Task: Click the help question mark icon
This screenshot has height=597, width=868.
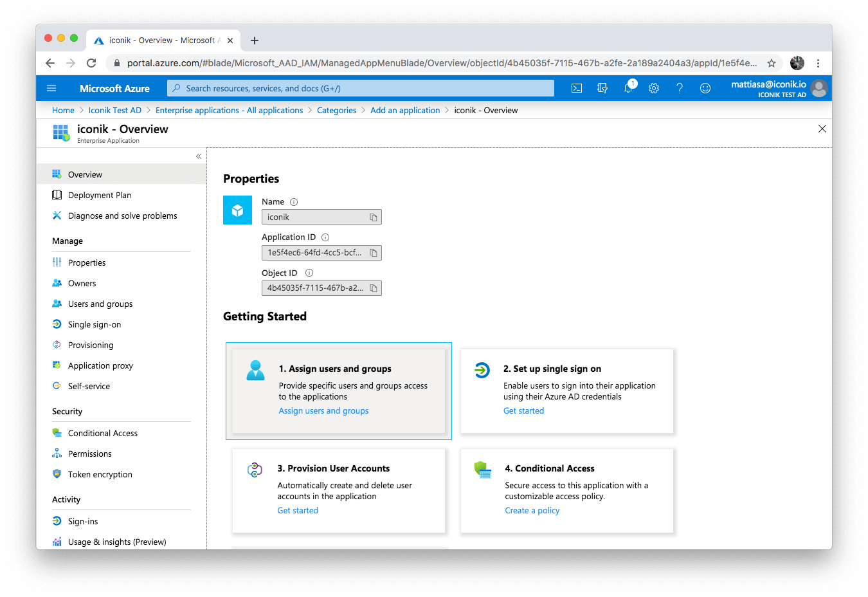Action: [x=680, y=88]
